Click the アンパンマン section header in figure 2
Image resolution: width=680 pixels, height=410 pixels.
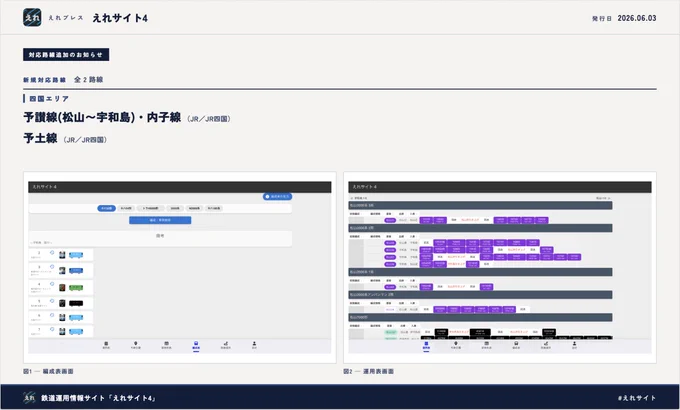[x=481, y=295]
